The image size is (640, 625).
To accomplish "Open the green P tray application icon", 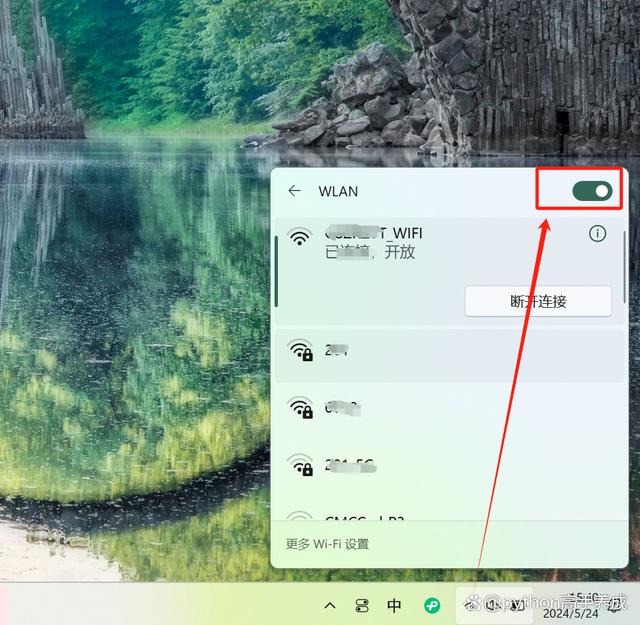I will (432, 605).
